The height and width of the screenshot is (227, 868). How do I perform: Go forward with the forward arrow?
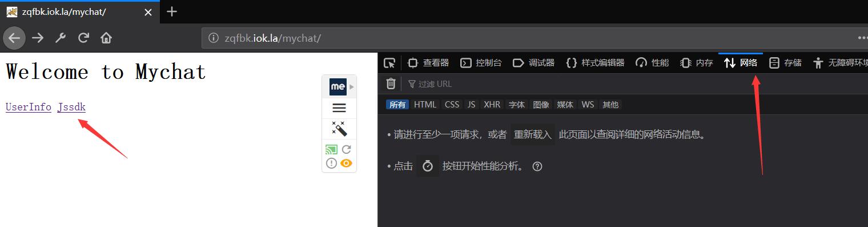click(38, 38)
